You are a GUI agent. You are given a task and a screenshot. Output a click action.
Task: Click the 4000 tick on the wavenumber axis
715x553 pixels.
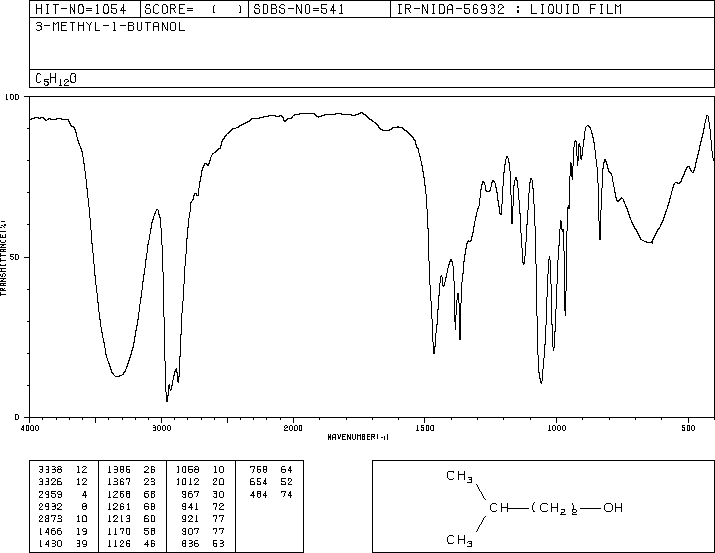tap(31, 427)
